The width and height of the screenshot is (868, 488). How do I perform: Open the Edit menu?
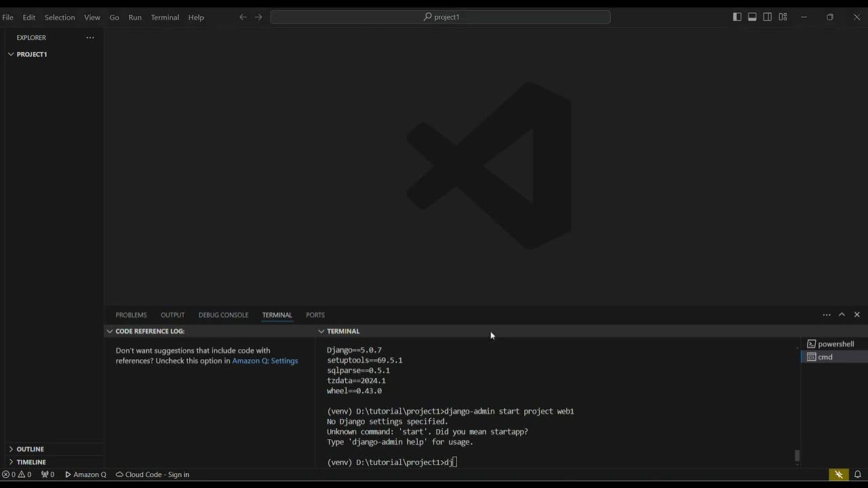[x=29, y=17]
